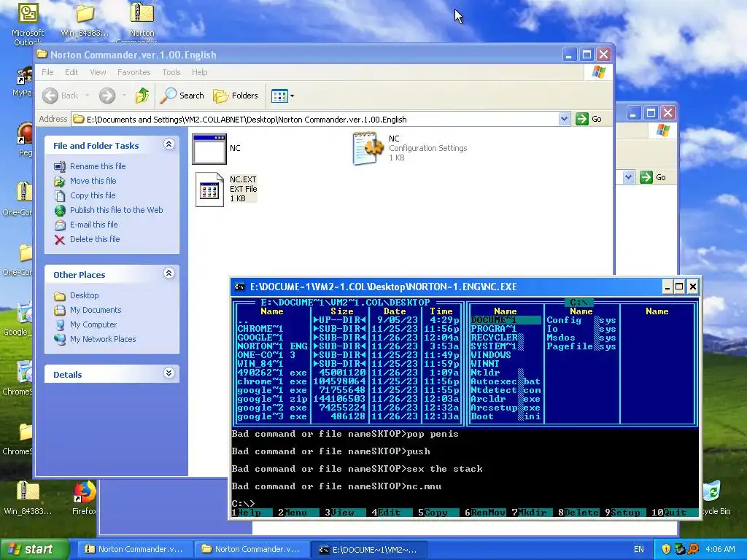The height and width of the screenshot is (560, 747).
Task: Switch to second Norton Commander folder taskbar button
Action: [x=252, y=549]
